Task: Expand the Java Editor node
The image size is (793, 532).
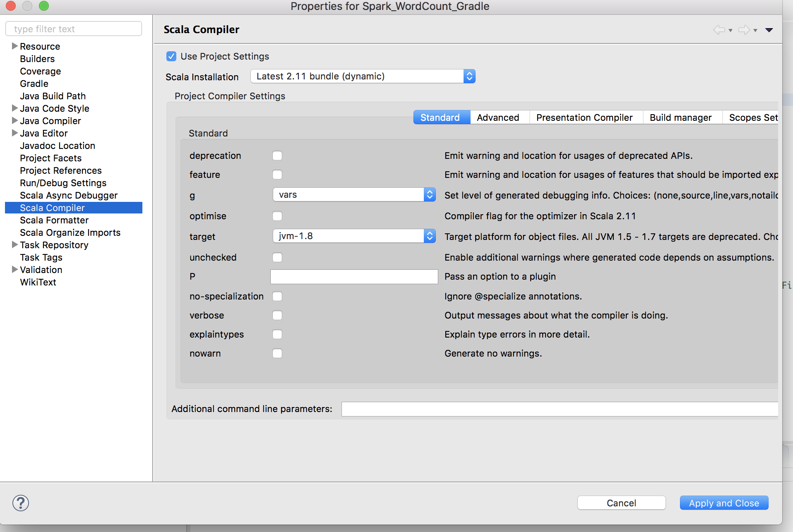Action: 14,133
